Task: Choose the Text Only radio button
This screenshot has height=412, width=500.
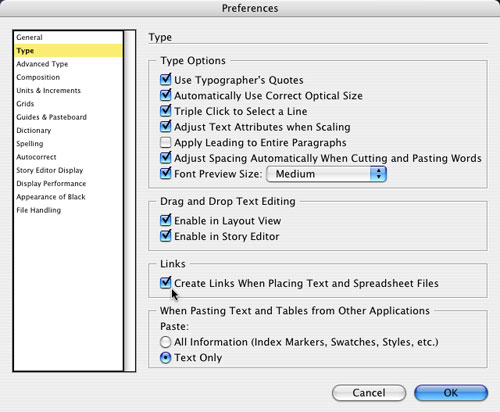Action: pyautogui.click(x=165, y=358)
